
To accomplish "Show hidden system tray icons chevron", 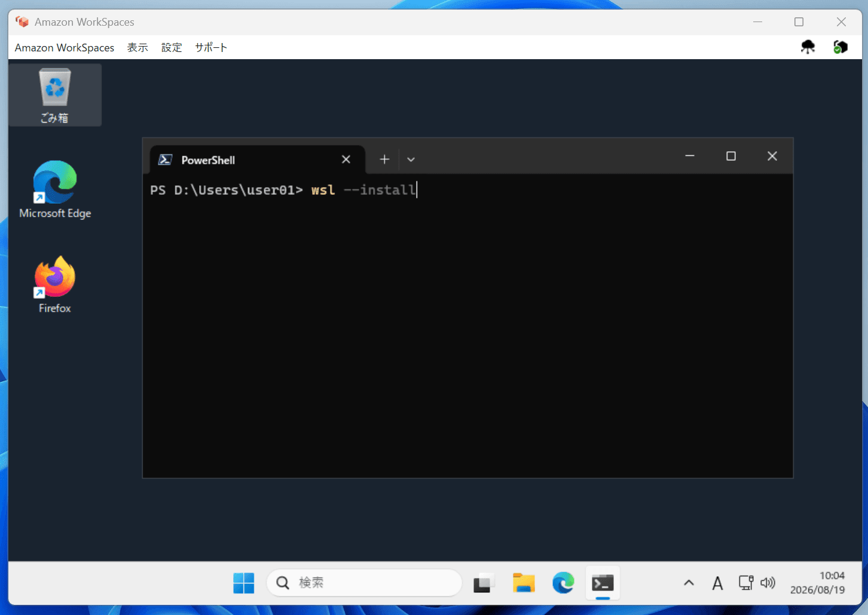I will click(689, 583).
